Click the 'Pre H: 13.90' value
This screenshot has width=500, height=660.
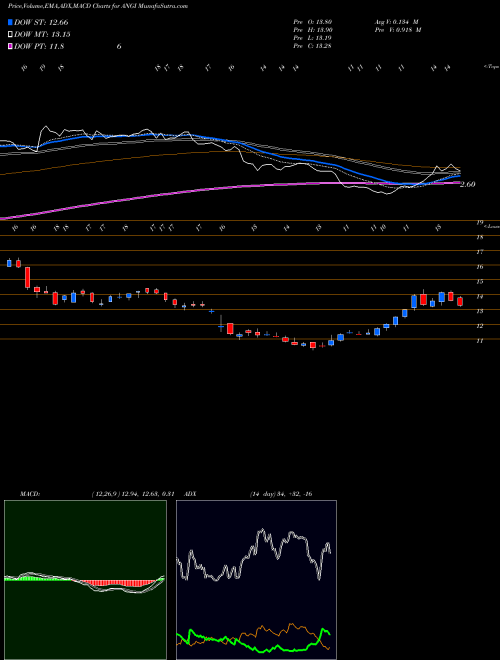click(x=313, y=30)
